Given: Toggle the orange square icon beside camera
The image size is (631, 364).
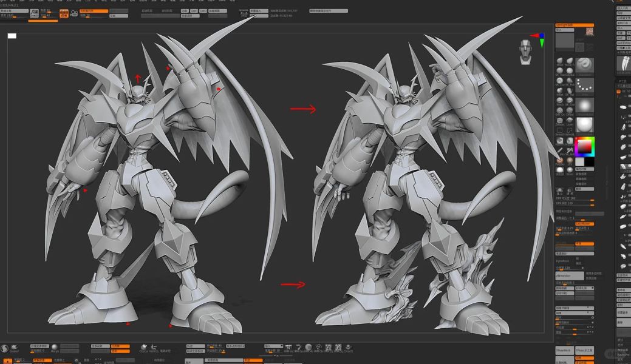Looking at the screenshot, I should click(64, 13).
